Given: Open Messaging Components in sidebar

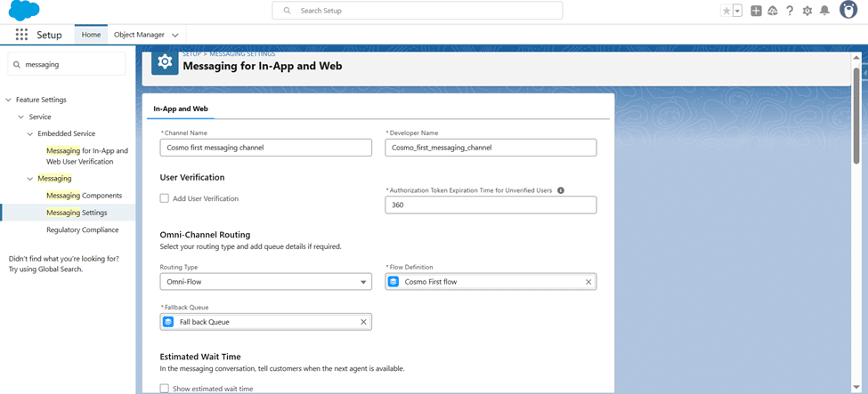Looking at the screenshot, I should [85, 196].
